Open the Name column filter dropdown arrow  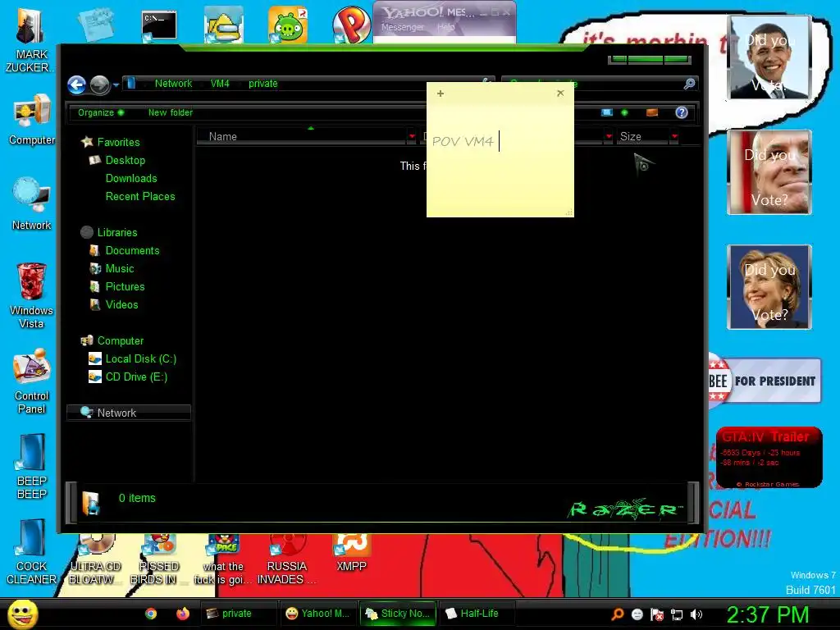click(x=412, y=137)
